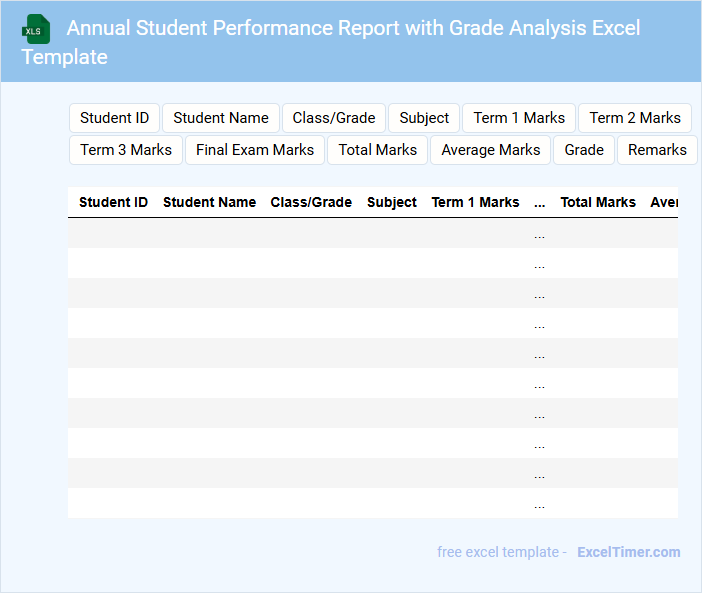The width and height of the screenshot is (702, 593).
Task: Click the Remarks tag button
Action: (x=657, y=150)
